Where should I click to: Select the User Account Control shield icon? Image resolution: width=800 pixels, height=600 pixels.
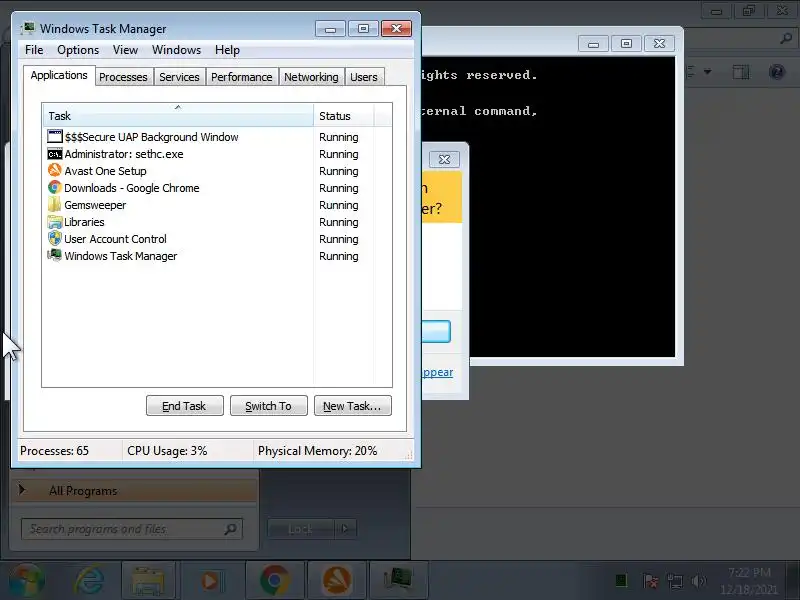[55, 238]
